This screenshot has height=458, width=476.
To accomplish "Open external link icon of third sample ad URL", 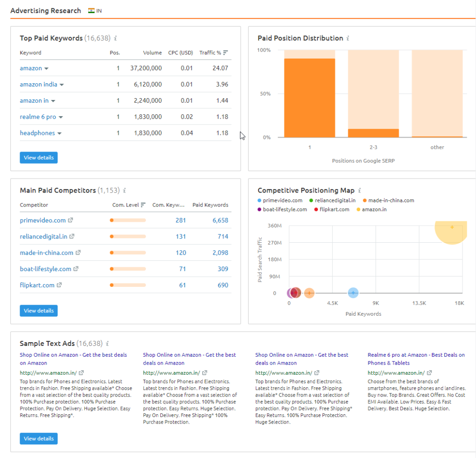I will (317, 372).
